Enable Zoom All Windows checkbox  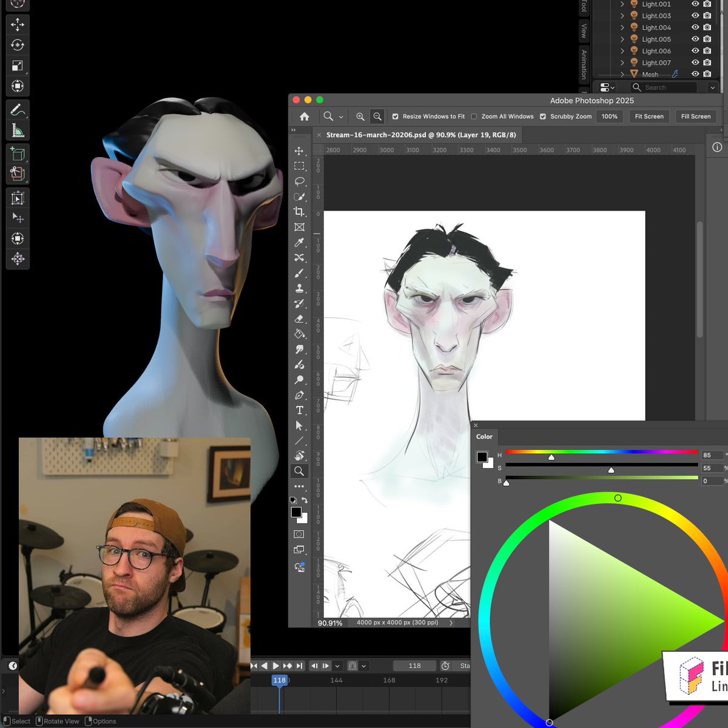[474, 116]
